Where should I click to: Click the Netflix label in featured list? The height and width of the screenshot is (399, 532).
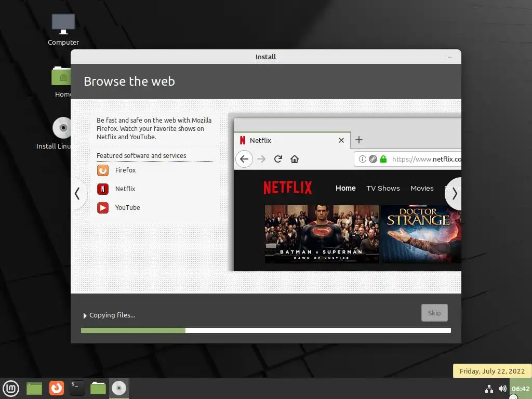pos(125,189)
